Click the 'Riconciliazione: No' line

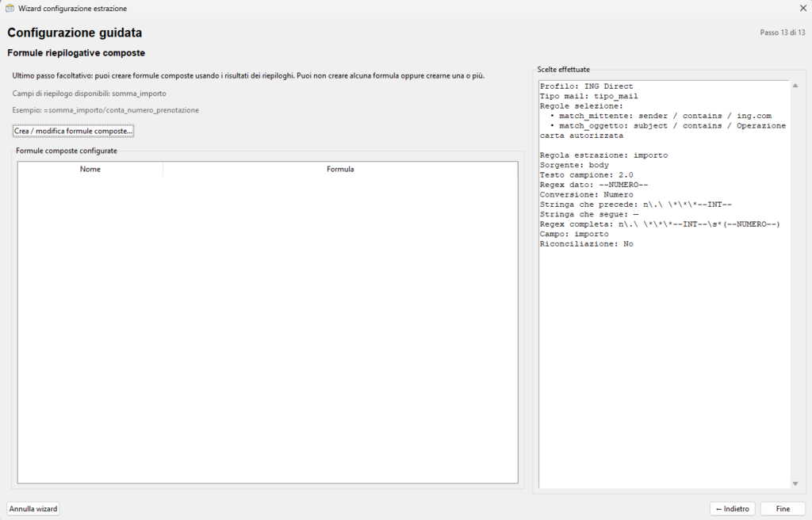tap(586, 244)
